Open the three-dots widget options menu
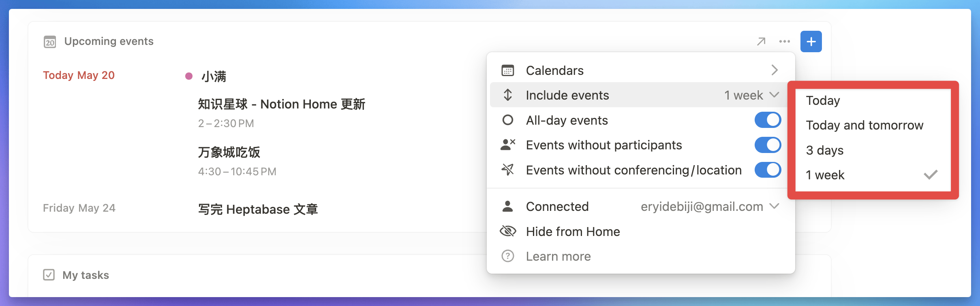 point(785,42)
